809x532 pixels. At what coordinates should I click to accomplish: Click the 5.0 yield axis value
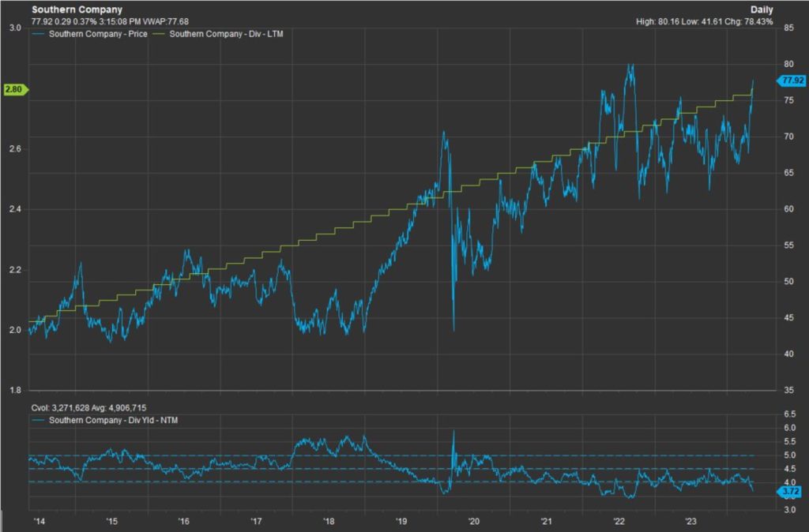click(x=790, y=455)
